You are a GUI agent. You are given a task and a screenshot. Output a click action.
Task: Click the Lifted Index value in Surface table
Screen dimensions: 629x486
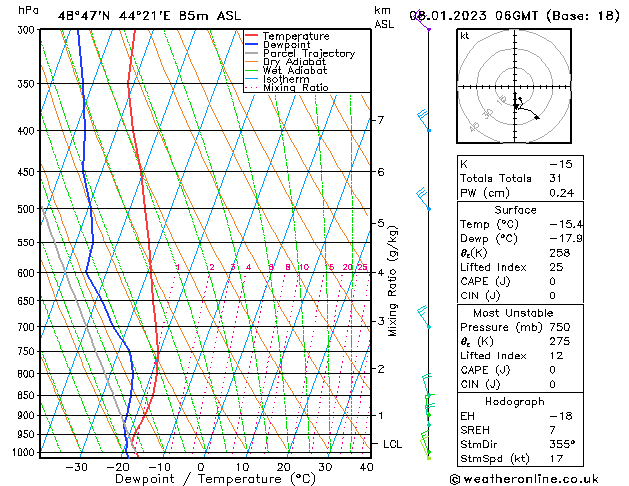(x=556, y=267)
